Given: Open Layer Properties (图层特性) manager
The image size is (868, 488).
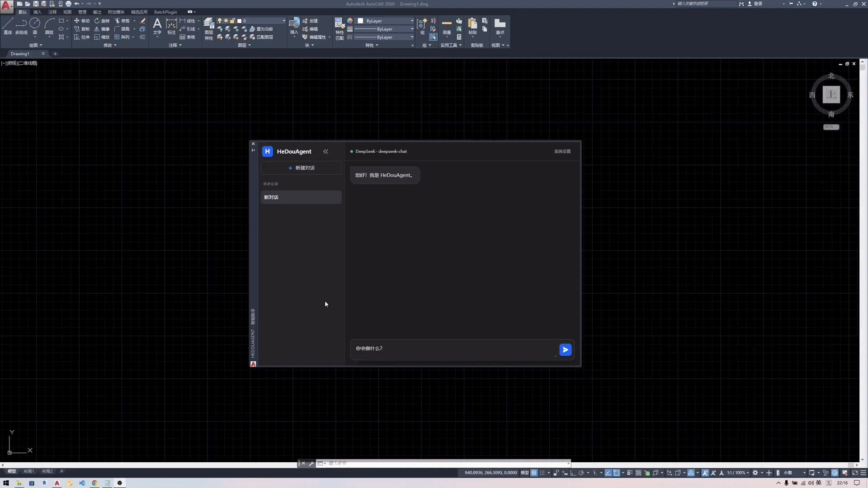Looking at the screenshot, I should (209, 29).
